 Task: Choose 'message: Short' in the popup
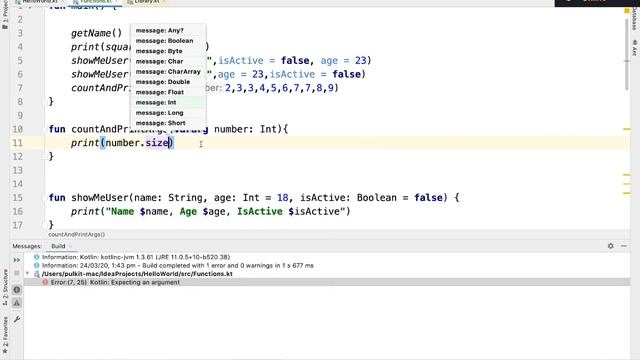168,123
